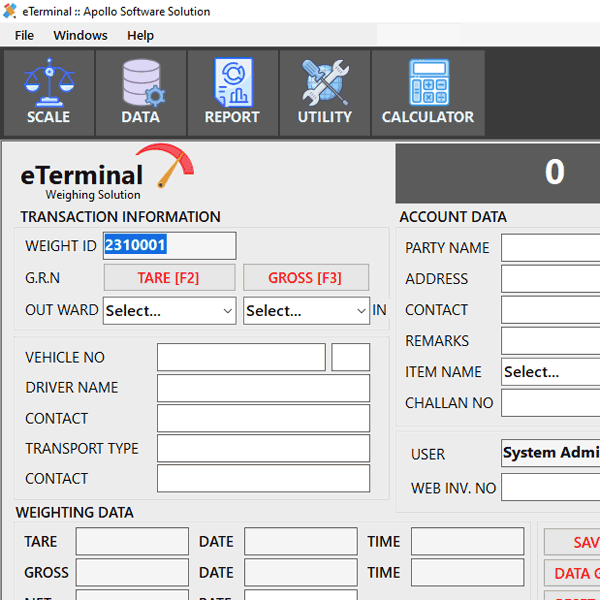Open the Help menu

click(140, 36)
